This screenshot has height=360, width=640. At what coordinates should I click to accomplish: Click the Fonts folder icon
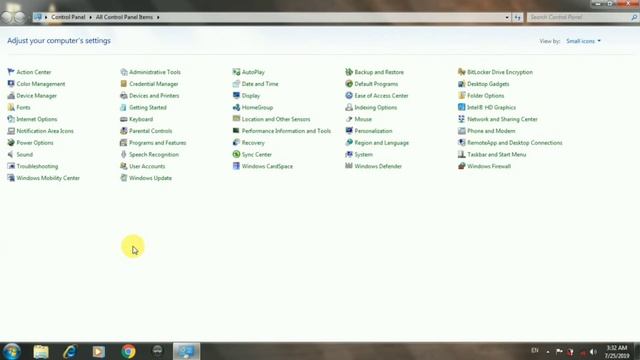pos(11,107)
